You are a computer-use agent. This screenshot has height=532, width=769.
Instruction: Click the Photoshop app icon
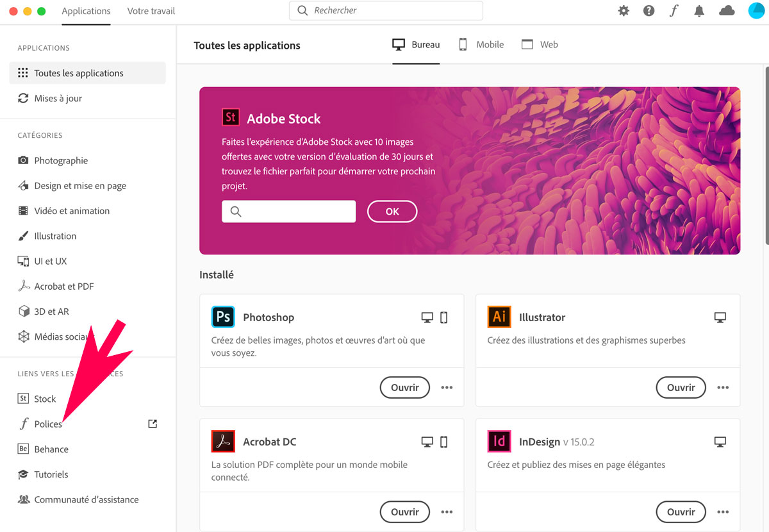click(223, 317)
